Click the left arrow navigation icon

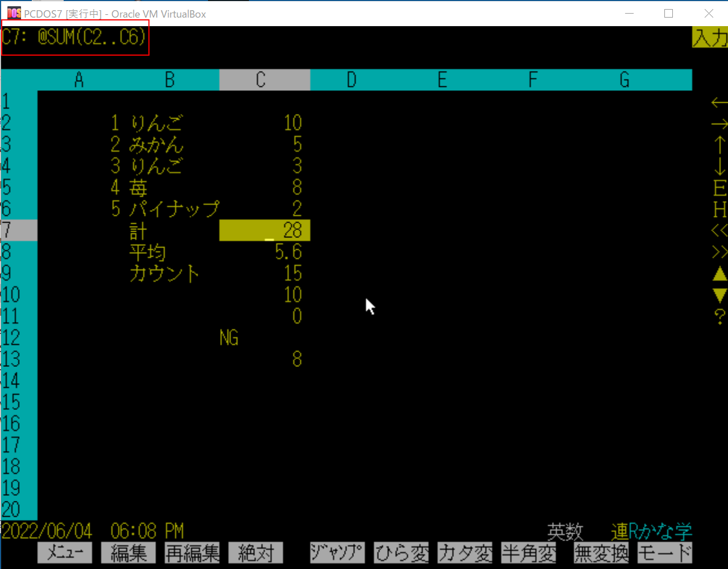(x=719, y=103)
